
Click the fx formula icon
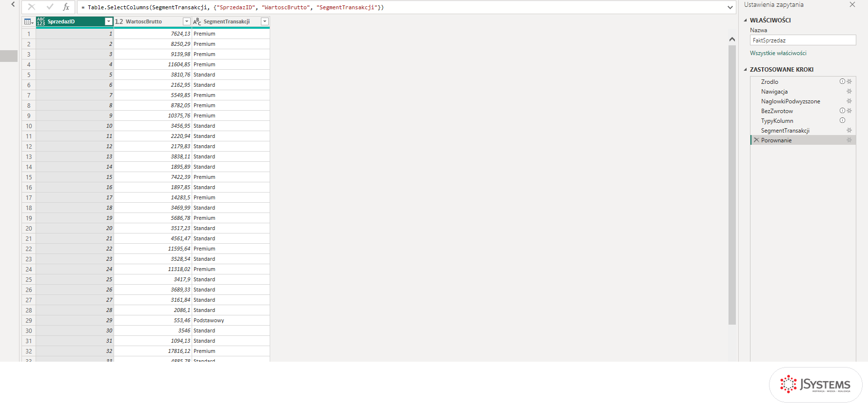[66, 7]
